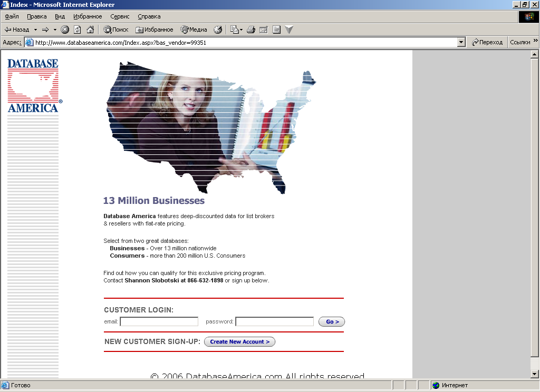Expand the Back history dropdown arrow

pyautogui.click(x=35, y=30)
